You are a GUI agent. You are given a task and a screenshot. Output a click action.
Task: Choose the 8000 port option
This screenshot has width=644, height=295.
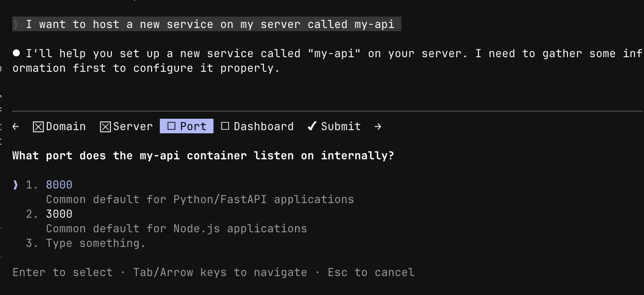point(59,185)
